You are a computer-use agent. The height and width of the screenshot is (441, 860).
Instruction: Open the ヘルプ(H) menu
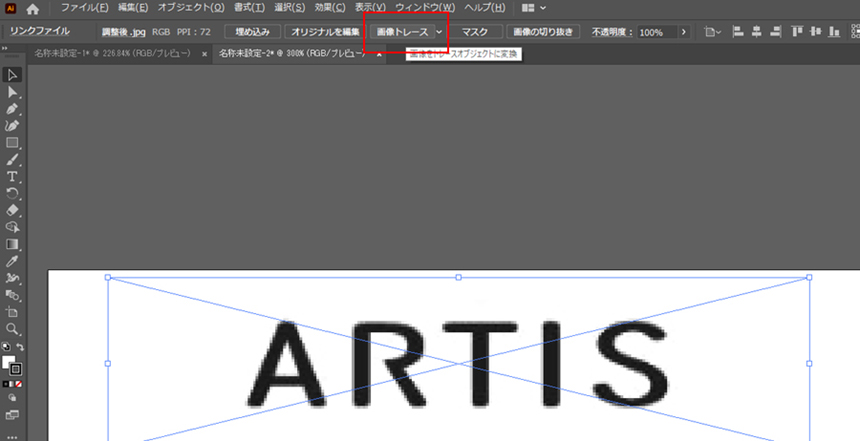click(485, 8)
